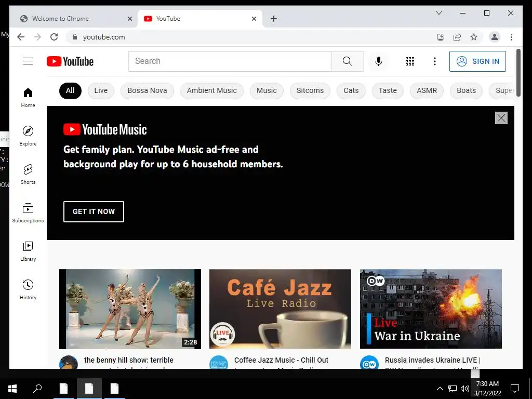
Task: Go back in Chrome
Action: (21, 37)
